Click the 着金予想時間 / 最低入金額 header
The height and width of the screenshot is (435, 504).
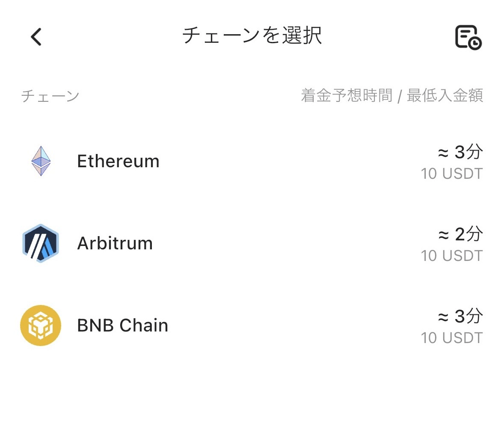(x=392, y=95)
